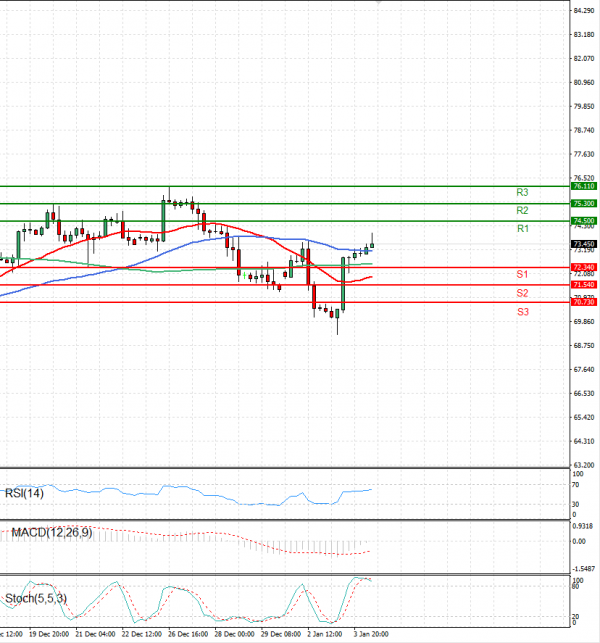The height and width of the screenshot is (643, 600).
Task: Click the 65.420 price axis value
Action: [x=584, y=417]
